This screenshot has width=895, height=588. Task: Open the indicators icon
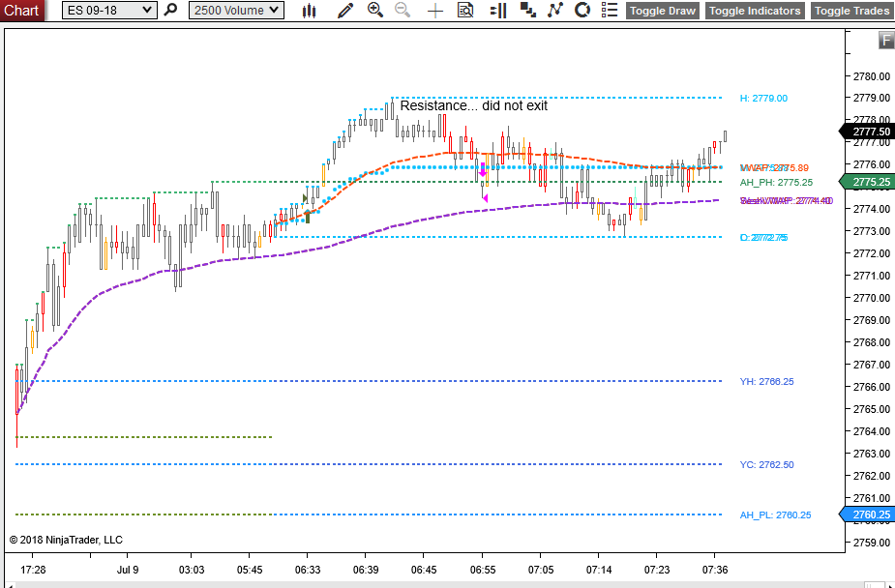555,10
